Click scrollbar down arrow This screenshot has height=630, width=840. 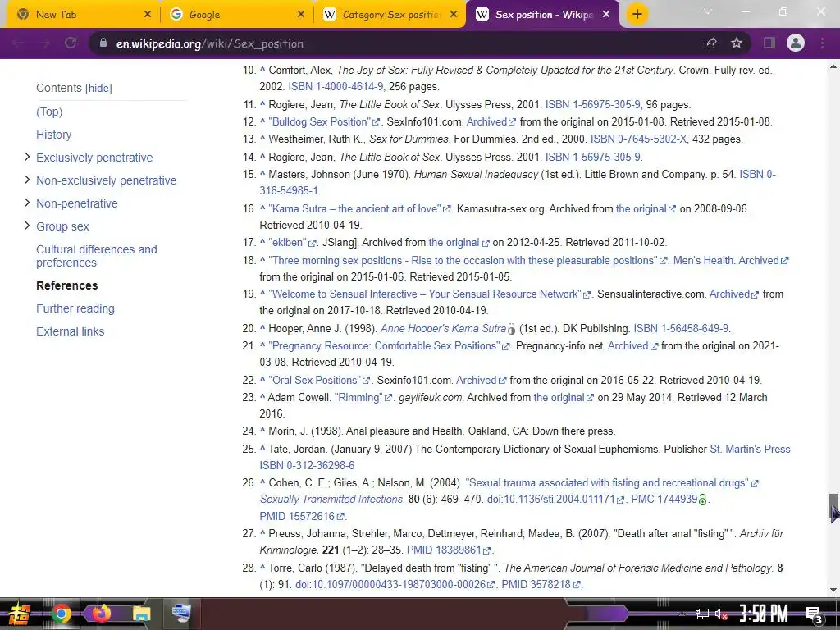(x=833, y=590)
